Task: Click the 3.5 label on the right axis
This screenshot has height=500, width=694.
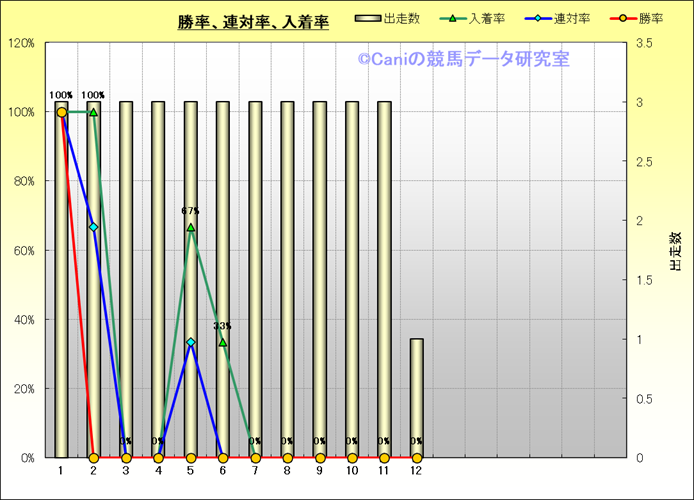Action: pos(643,43)
